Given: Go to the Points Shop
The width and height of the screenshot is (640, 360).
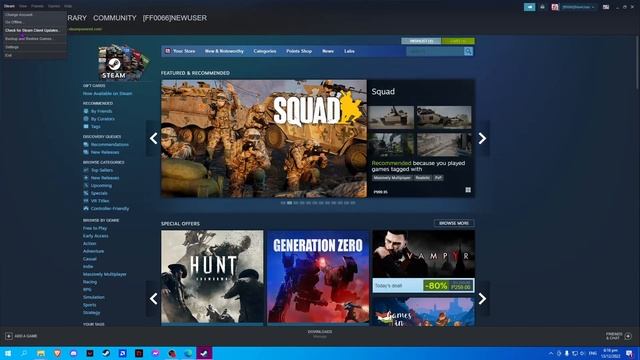Looking at the screenshot, I should (x=299, y=51).
